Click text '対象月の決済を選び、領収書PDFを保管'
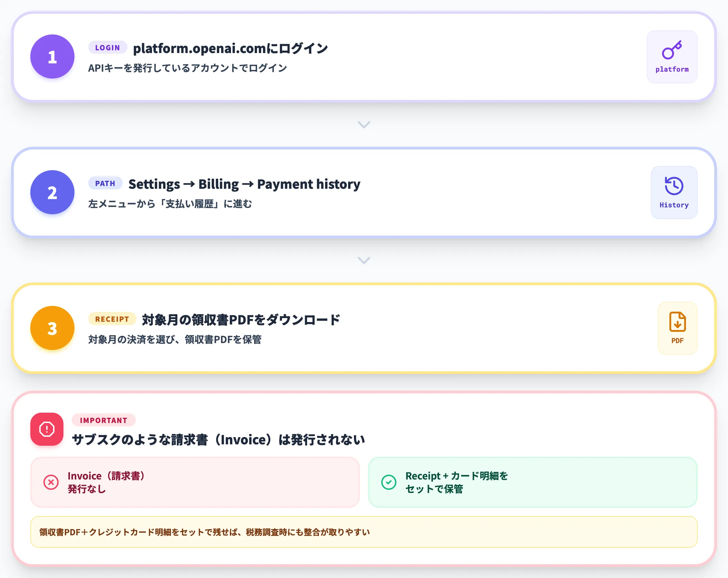Viewport: 728px width, 578px height. click(x=175, y=339)
